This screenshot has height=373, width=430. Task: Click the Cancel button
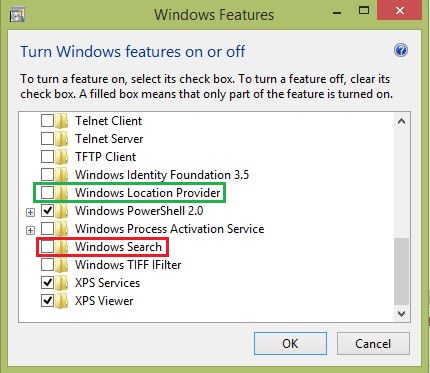373,344
